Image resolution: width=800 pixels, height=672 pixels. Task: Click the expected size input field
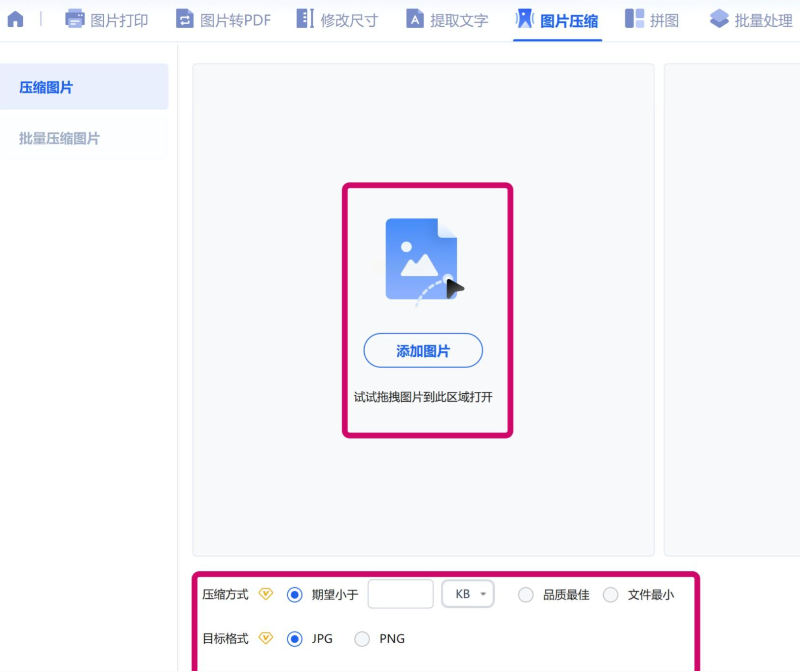point(400,594)
